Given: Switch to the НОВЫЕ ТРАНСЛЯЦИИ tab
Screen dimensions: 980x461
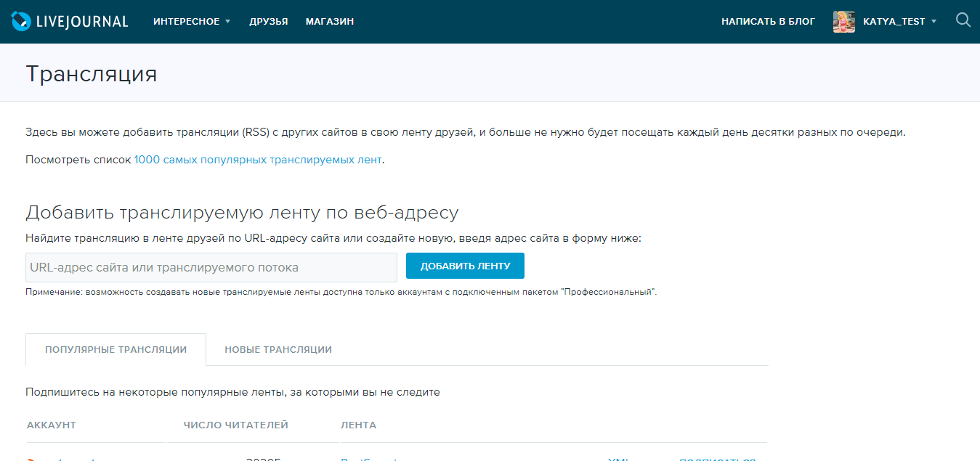Looking at the screenshot, I should pyautogui.click(x=279, y=349).
